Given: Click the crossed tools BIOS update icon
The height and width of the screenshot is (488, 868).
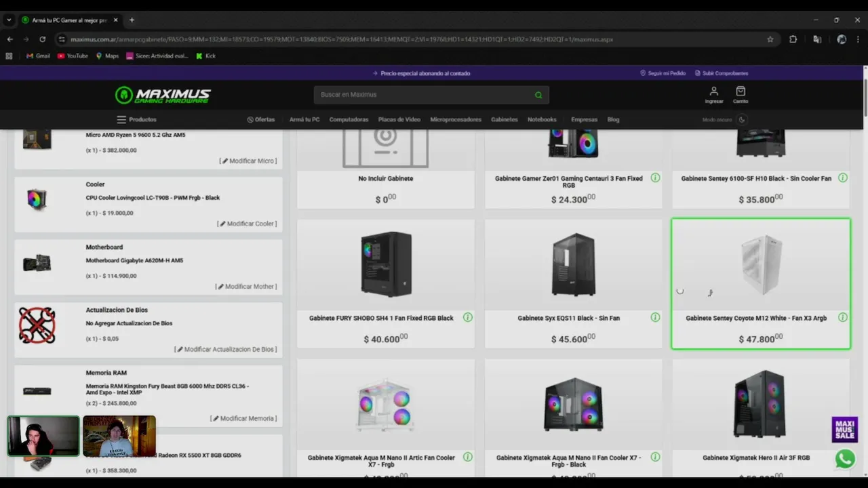Looking at the screenshot, I should tap(37, 325).
